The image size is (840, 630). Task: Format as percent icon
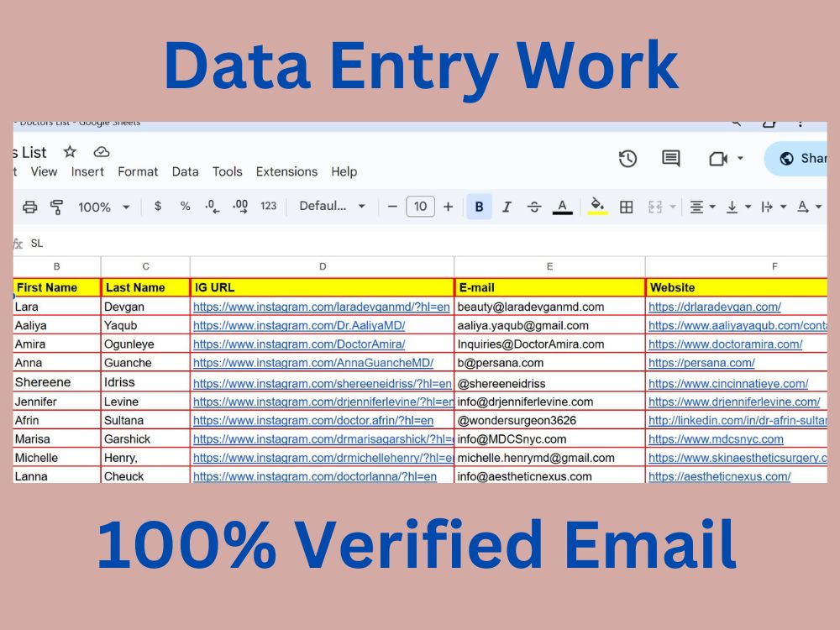point(186,207)
